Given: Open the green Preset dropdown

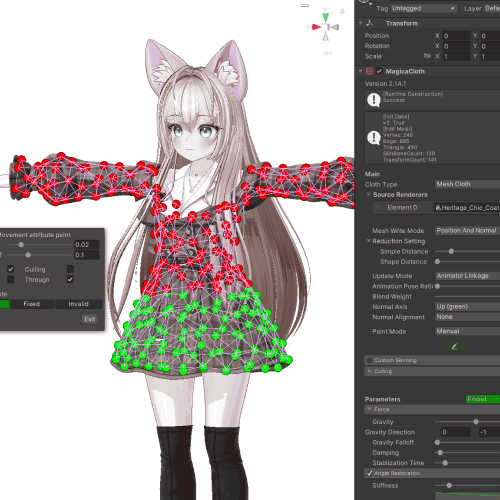Looking at the screenshot, I should [483, 399].
